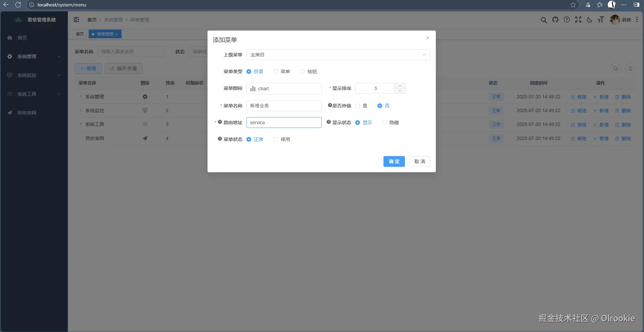Focus the 路由地址 input containing service
Screen dimensions: 644x332
coord(284,123)
